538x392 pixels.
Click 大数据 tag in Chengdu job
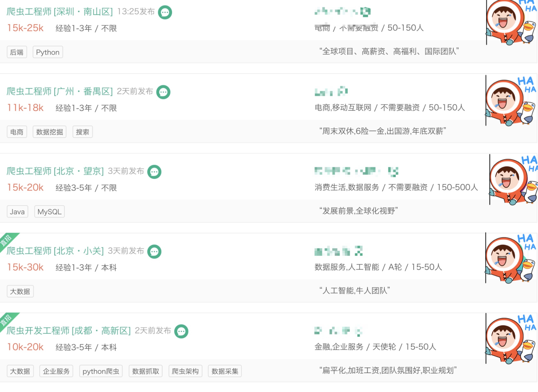point(20,371)
